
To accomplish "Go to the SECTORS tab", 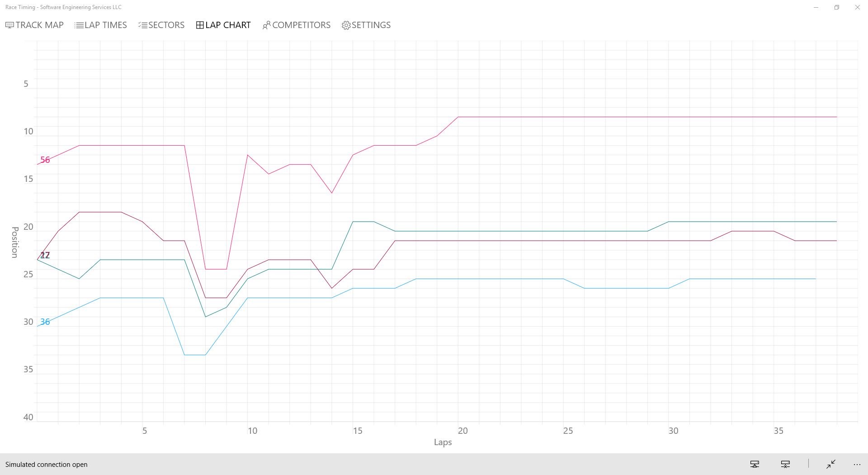I will (161, 25).
